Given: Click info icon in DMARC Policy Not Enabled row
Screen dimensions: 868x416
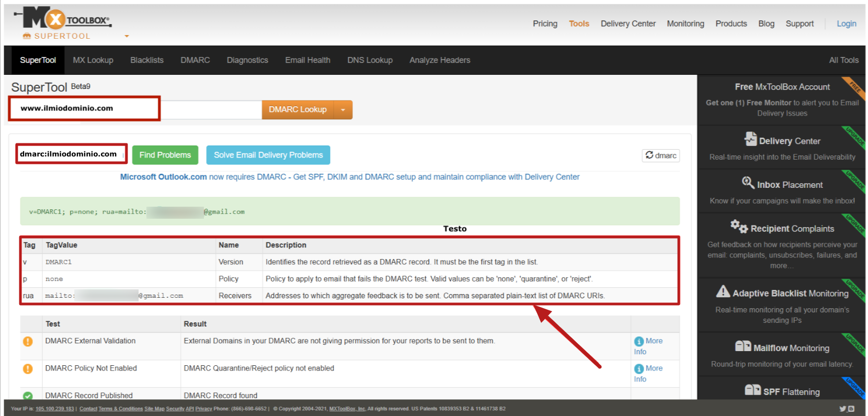Looking at the screenshot, I should [x=638, y=369].
